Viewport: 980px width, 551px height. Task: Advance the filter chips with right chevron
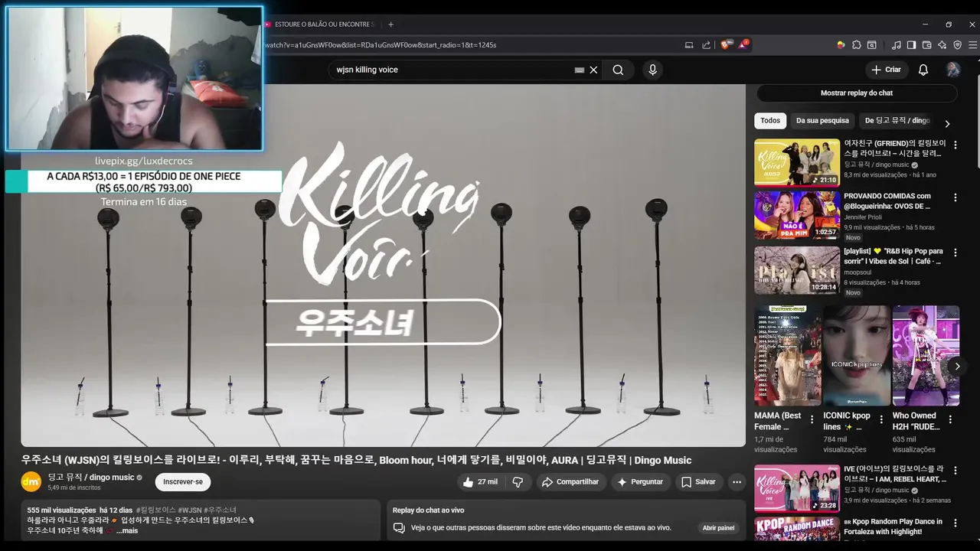[x=947, y=123]
